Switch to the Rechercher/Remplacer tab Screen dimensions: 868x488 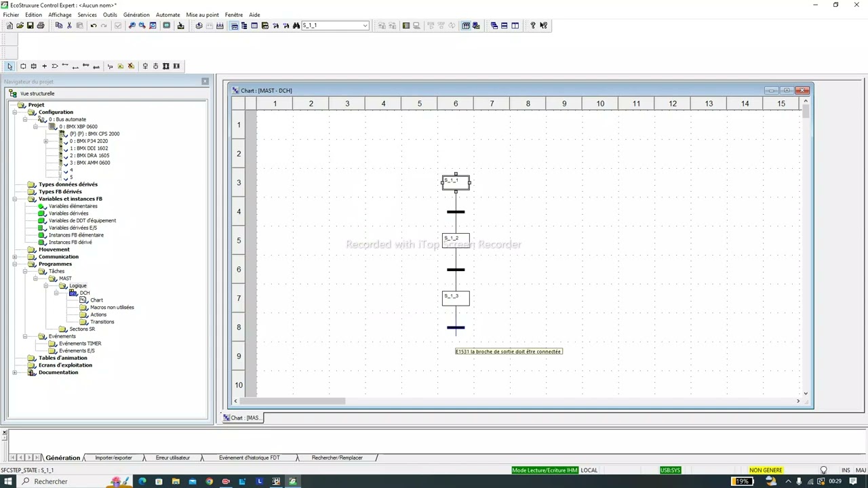(x=337, y=458)
